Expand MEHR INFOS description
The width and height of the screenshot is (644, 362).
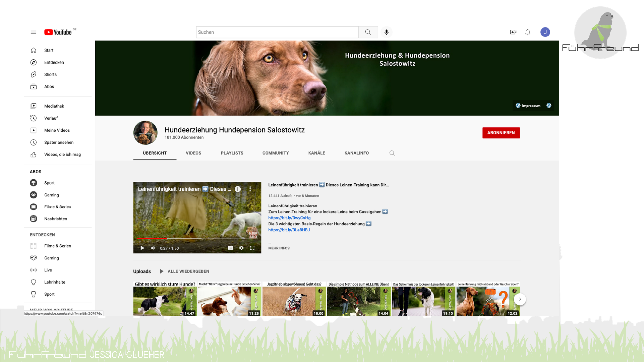[x=279, y=248]
